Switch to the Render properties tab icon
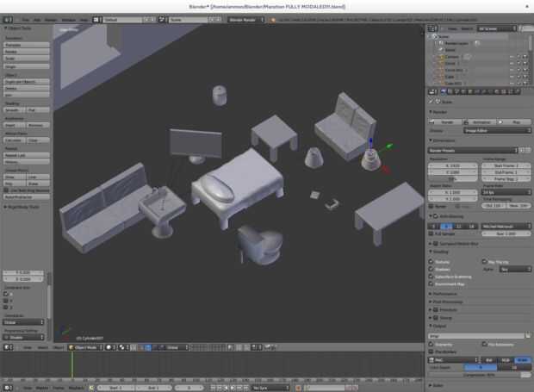This screenshot has height=392, width=534. pyautogui.click(x=444, y=91)
